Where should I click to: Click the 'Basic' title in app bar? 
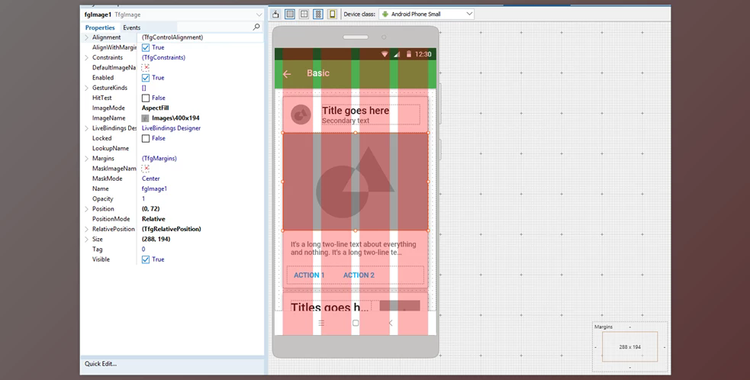coord(318,73)
